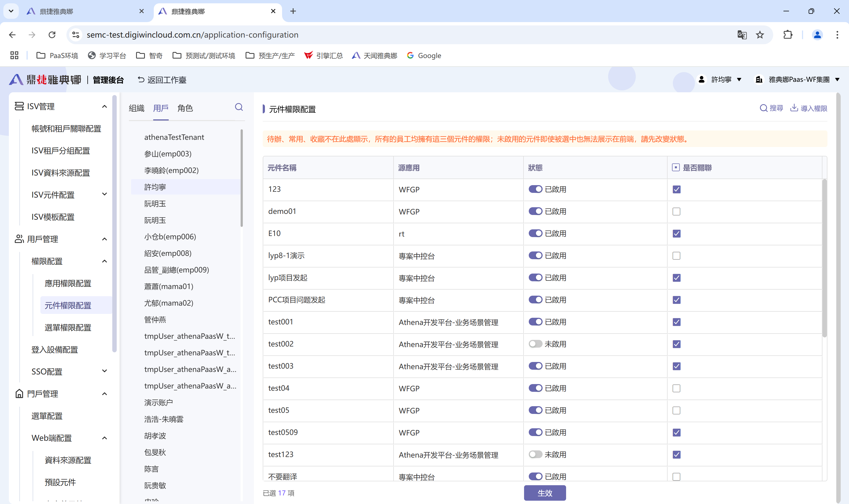Click the permissions table vertical scrollbar
Screen dimensions: 849x504
824,258
